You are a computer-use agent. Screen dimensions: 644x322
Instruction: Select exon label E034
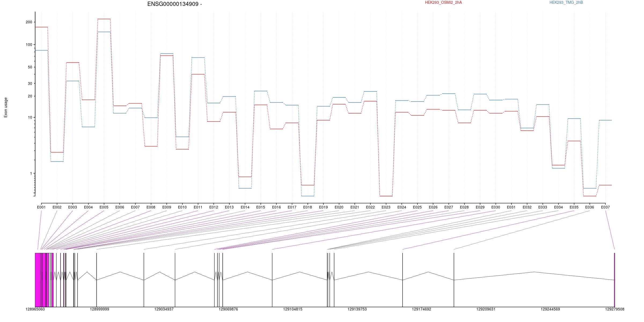click(x=558, y=207)
